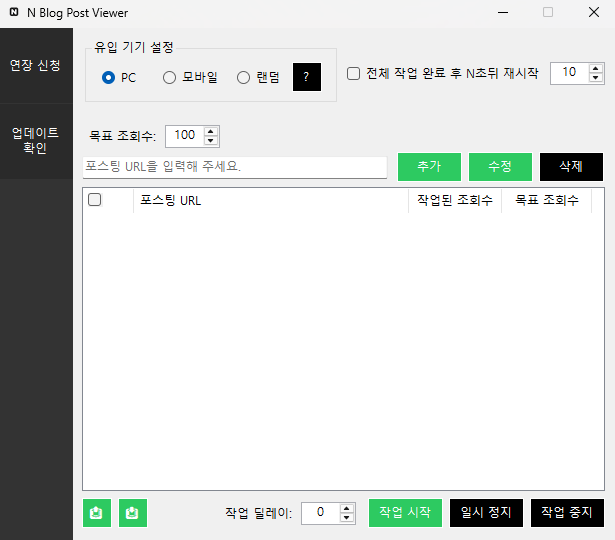Screen dimensions: 615x540
Task: Click the green 추가 button
Action: click(x=429, y=167)
